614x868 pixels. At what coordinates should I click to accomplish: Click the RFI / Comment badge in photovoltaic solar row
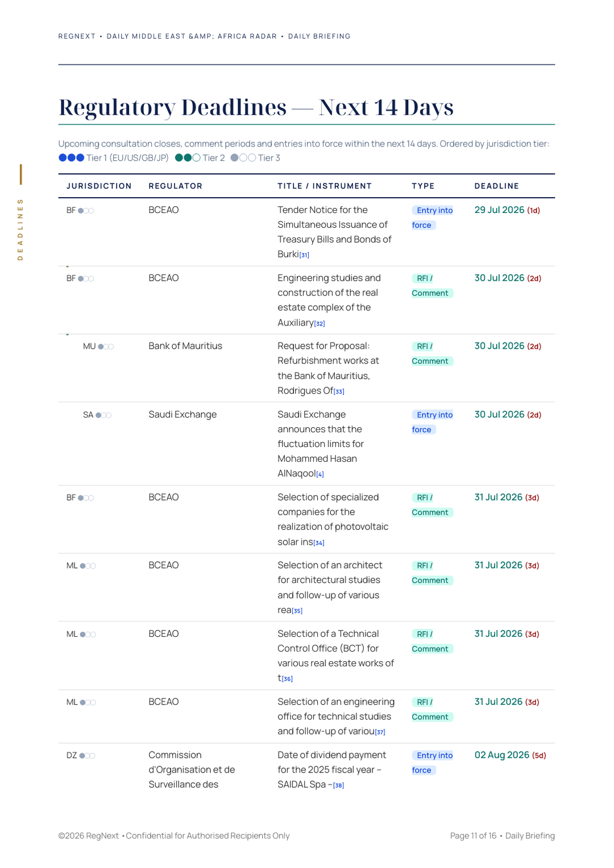click(x=432, y=505)
